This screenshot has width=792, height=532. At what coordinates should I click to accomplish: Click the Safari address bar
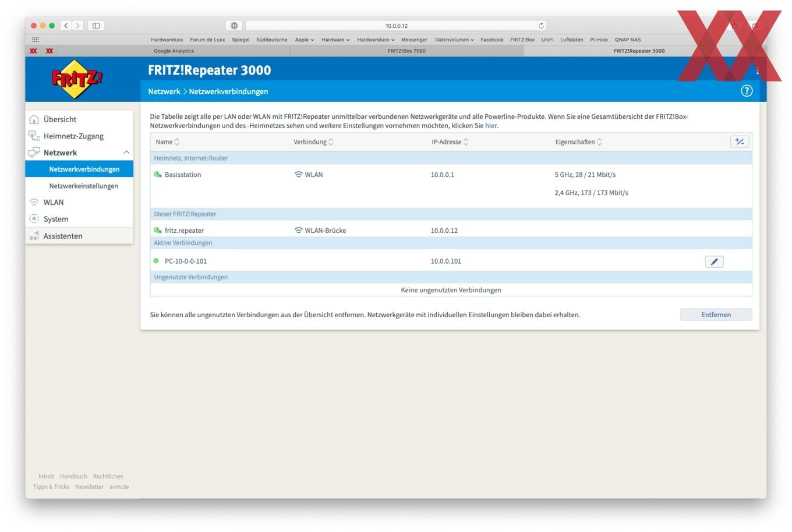396,26
